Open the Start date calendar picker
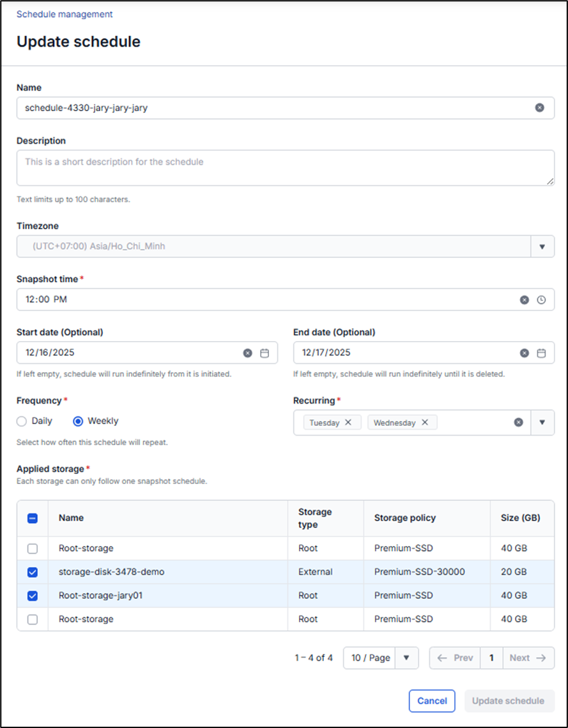Image resolution: width=568 pixels, height=728 pixels. (265, 353)
